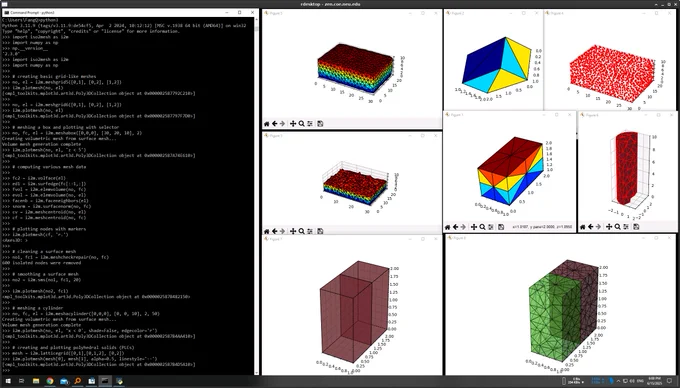This screenshot has height=388, width=680.
Task: Save the rainbow box mesh figure
Action: coord(320,124)
